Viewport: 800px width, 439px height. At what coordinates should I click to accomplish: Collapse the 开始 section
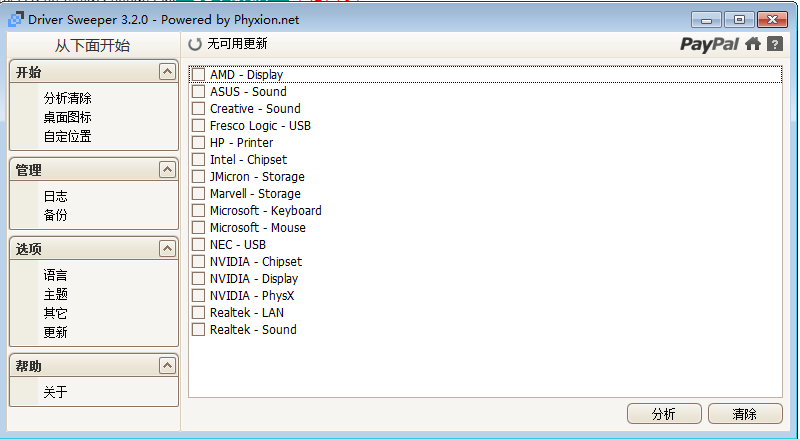tap(166, 72)
